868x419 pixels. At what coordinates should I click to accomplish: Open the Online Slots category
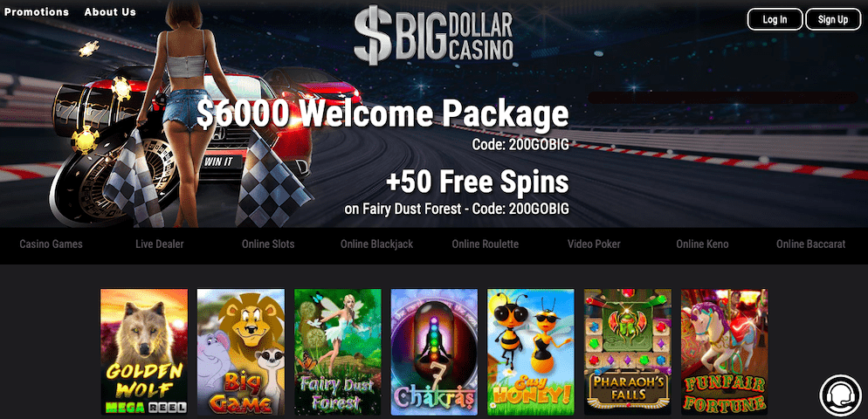tap(268, 244)
